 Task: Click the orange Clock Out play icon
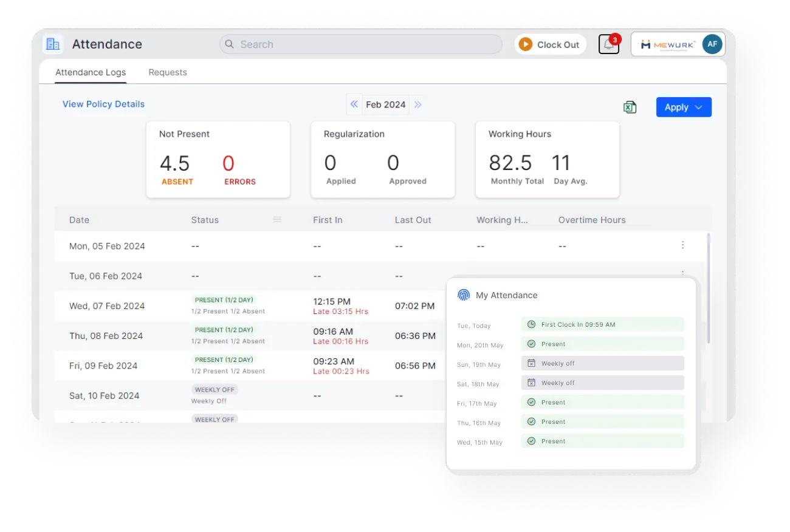526,44
